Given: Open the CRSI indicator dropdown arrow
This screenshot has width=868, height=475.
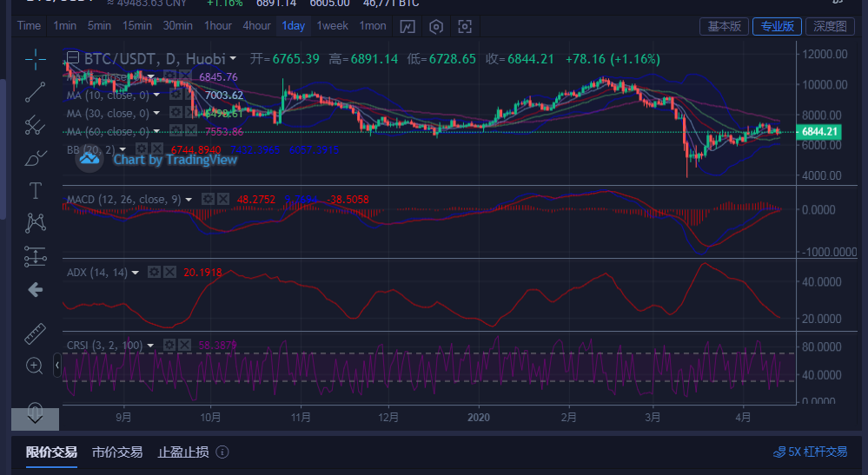Looking at the screenshot, I should (150, 346).
